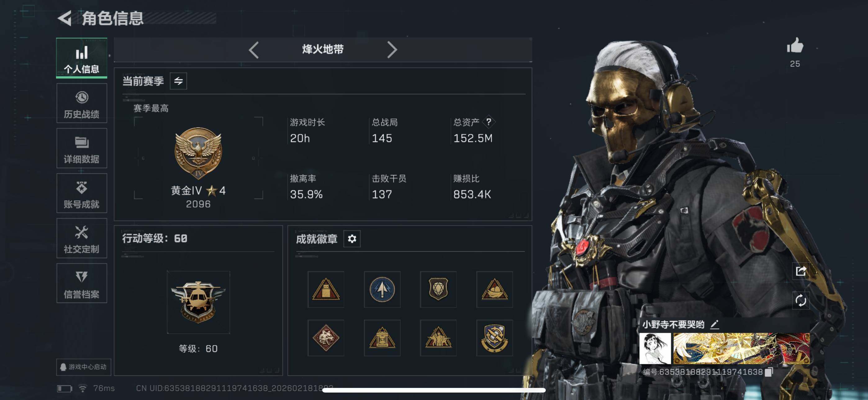Open the 历史战绩 tab
868x400 pixels.
[82, 104]
